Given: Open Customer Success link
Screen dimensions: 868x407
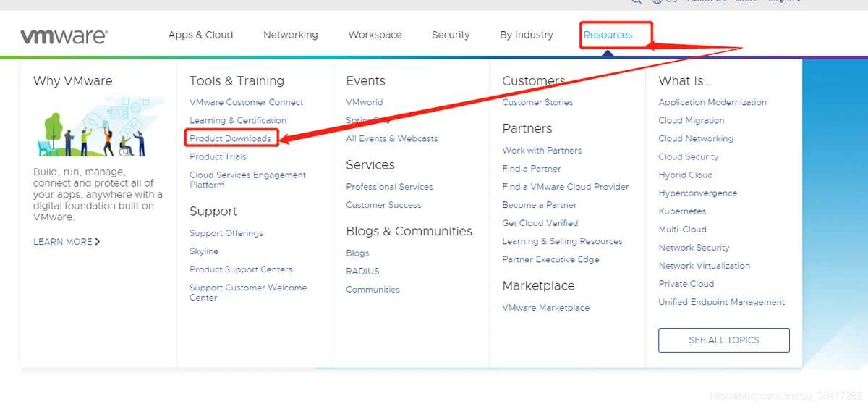Looking at the screenshot, I should (x=383, y=205).
